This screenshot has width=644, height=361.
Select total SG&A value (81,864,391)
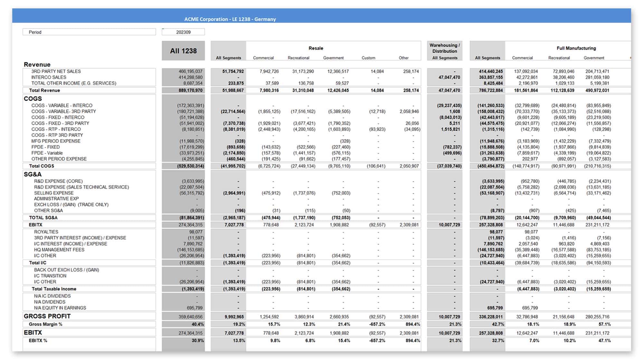pyautogui.click(x=192, y=218)
